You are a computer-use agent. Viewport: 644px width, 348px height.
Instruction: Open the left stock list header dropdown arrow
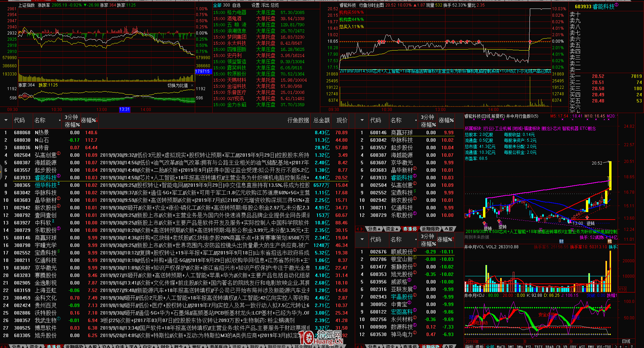(x=6, y=120)
